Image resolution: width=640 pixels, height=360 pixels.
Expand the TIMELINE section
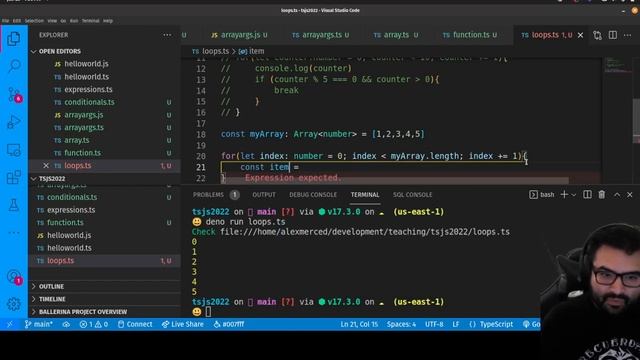point(52,299)
